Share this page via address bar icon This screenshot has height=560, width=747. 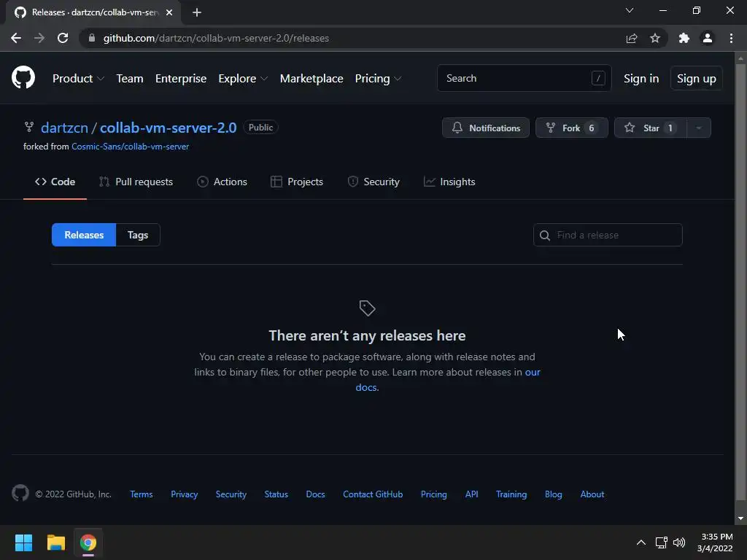pos(632,38)
